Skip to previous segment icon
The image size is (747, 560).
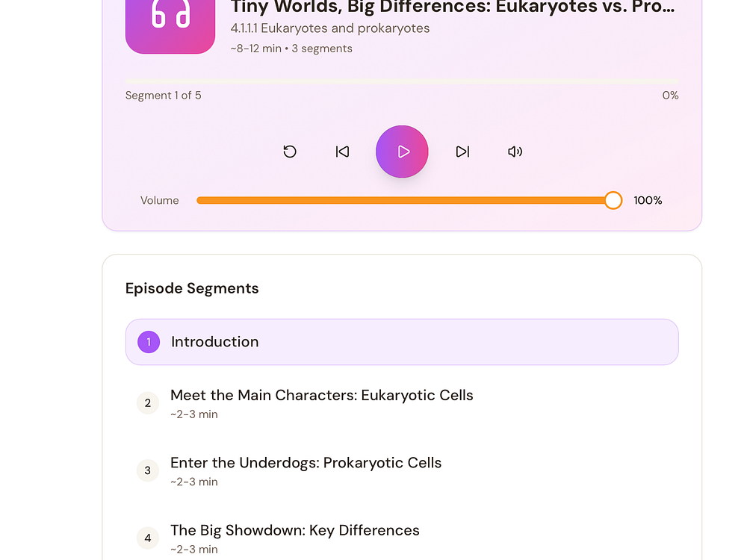pos(342,152)
